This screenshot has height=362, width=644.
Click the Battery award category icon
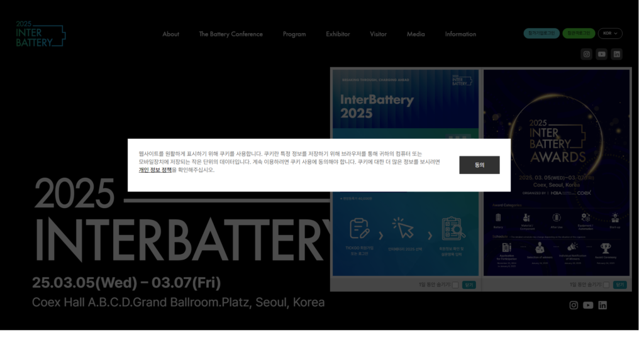tap(498, 217)
